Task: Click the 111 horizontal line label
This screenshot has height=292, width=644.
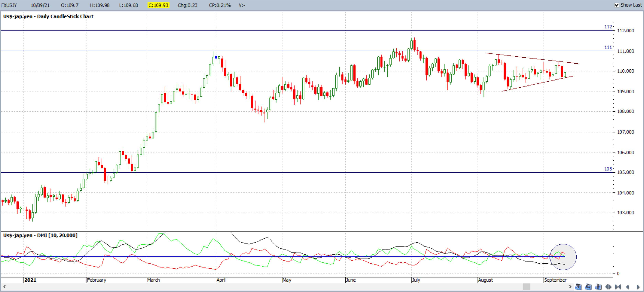Action: [608, 47]
